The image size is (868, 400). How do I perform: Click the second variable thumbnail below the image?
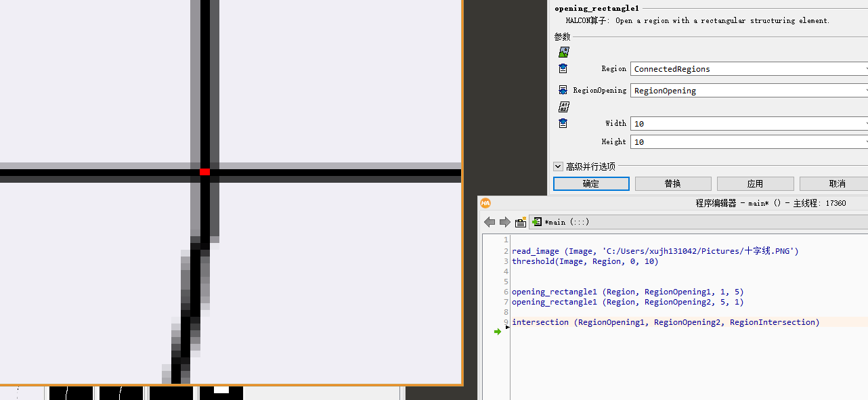click(71, 393)
